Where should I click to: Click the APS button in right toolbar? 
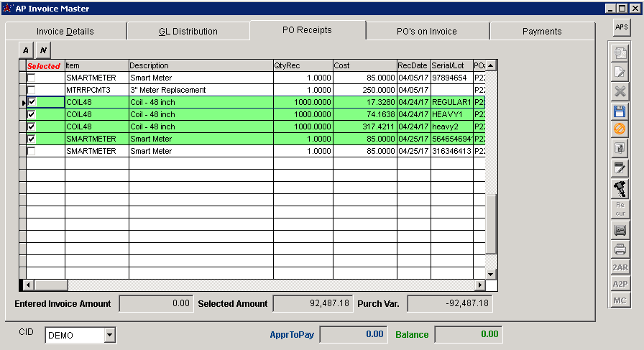(620, 27)
